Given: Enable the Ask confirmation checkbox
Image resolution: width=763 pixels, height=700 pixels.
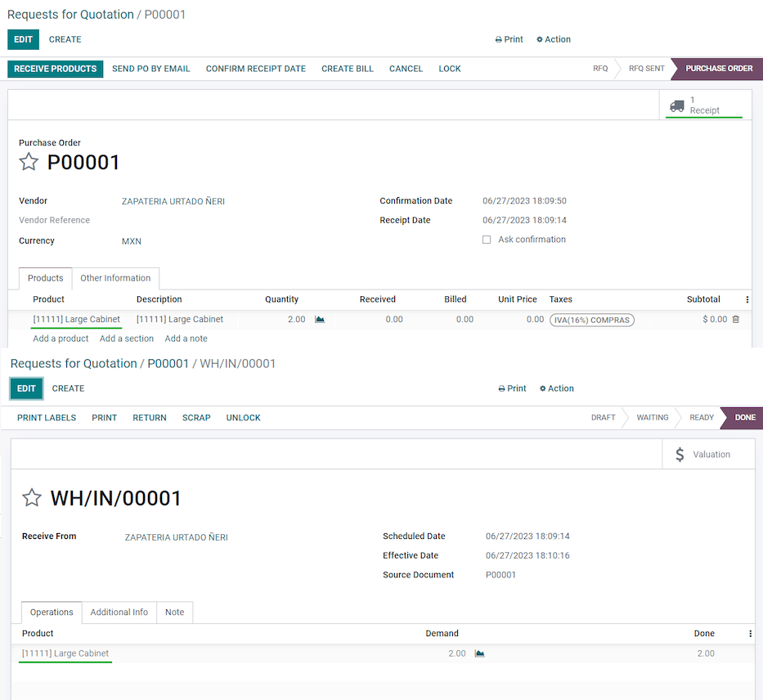Looking at the screenshot, I should [487, 240].
